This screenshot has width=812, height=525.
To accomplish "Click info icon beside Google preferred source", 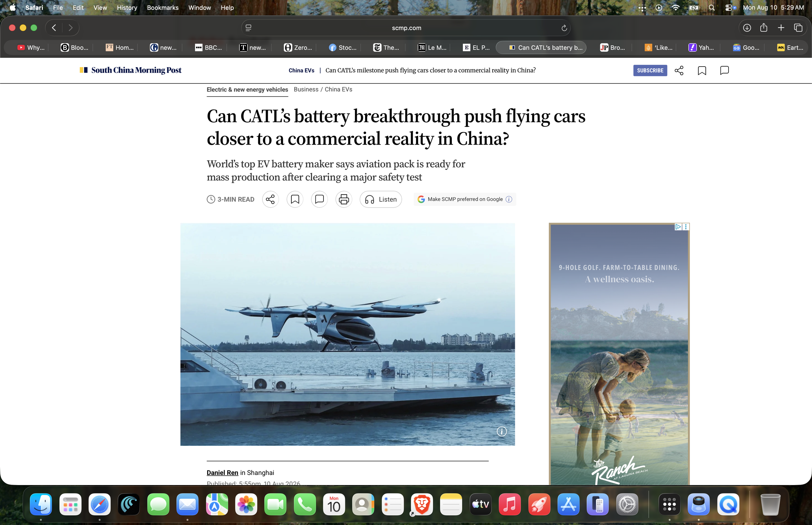I will [509, 199].
